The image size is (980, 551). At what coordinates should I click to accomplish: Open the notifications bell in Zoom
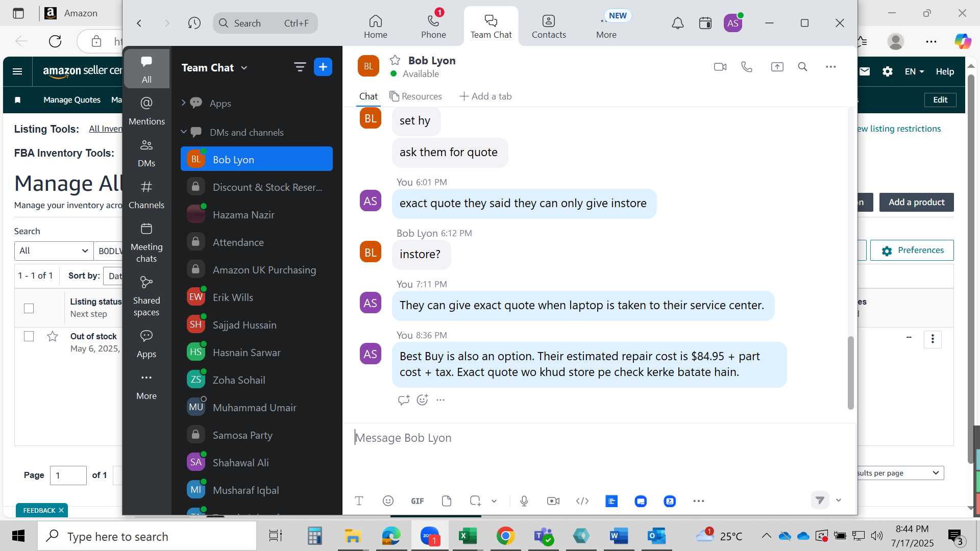[x=677, y=23]
